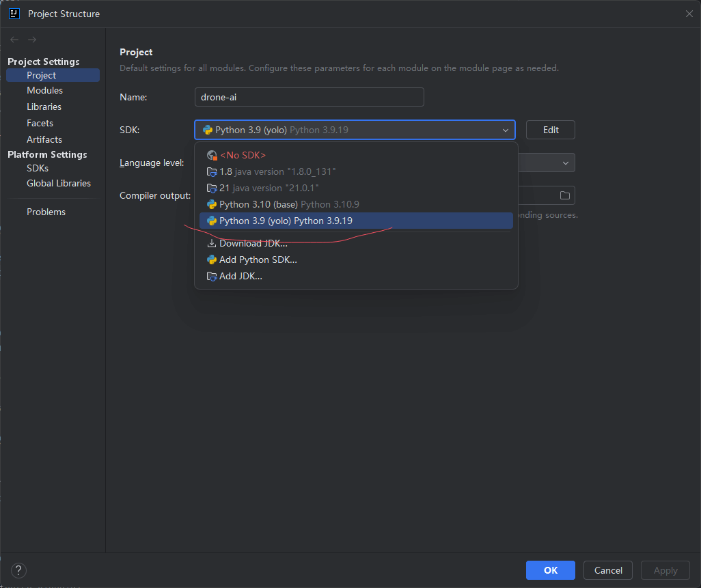701x588 pixels.
Task: Click Add Python SDK... option
Action: [x=258, y=260]
